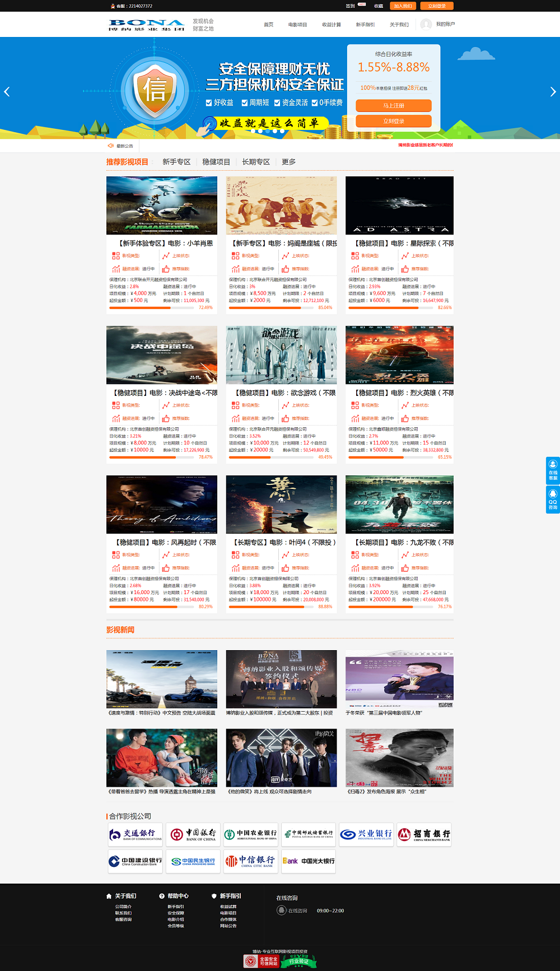This screenshot has height=971, width=560.
Task: Click the 全国安全可信网站 badge
Action: (261, 961)
